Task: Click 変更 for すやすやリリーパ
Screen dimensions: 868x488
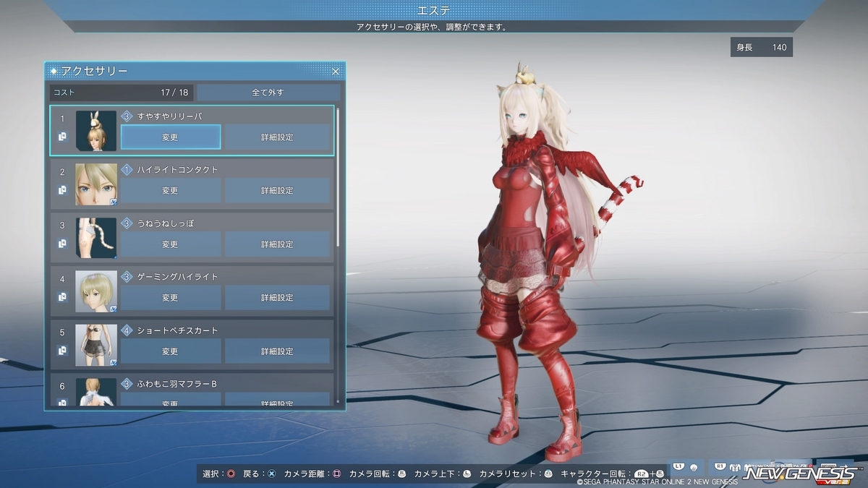Action: click(170, 137)
